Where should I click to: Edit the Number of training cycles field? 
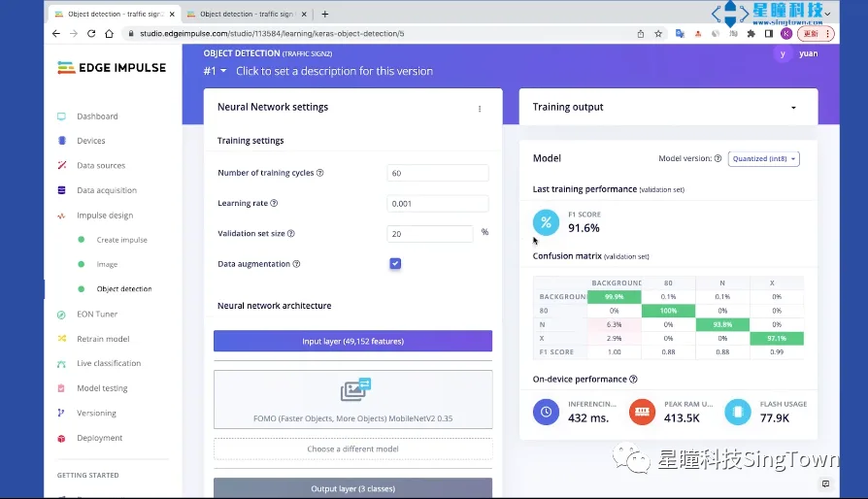click(x=437, y=173)
